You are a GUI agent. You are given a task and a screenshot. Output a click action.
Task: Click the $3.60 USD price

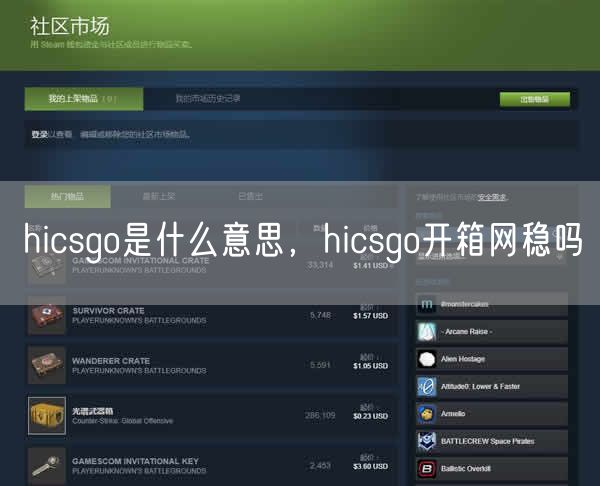370,466
